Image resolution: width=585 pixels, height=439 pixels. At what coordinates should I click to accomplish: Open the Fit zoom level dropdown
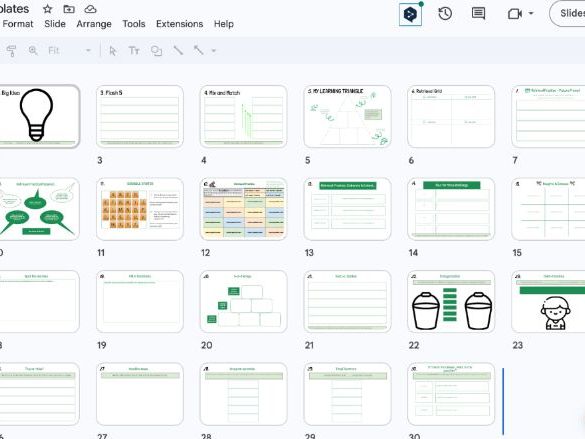click(x=70, y=50)
